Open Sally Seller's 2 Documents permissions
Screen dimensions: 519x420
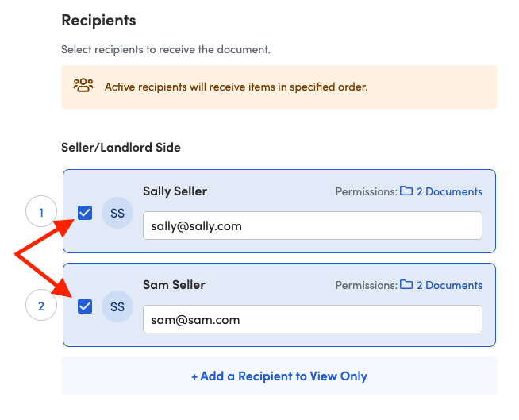pos(449,191)
